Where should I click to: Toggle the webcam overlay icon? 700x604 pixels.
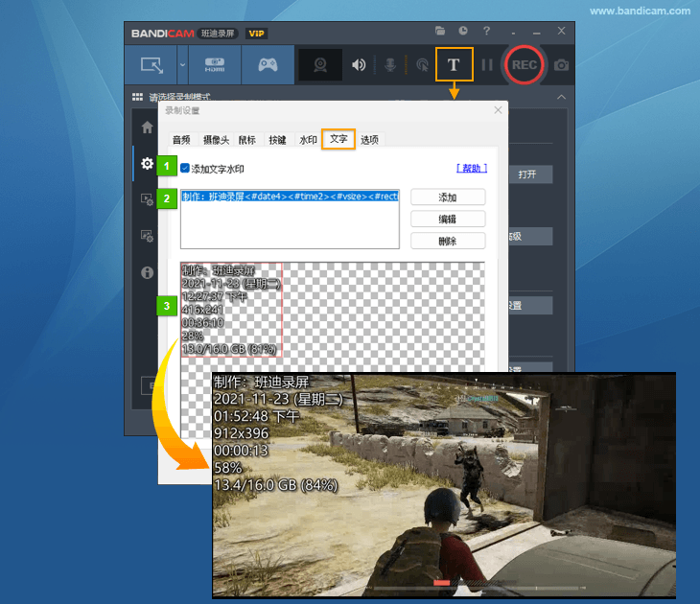pyautogui.click(x=320, y=65)
